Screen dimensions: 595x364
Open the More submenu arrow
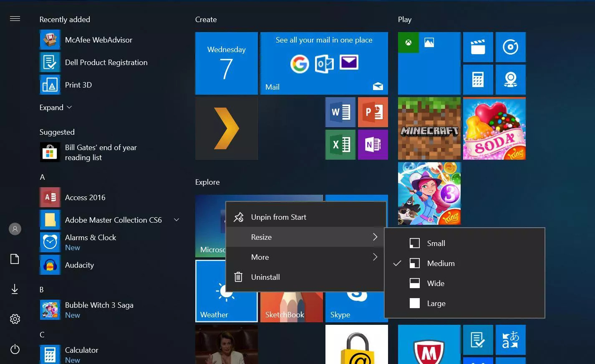(375, 257)
